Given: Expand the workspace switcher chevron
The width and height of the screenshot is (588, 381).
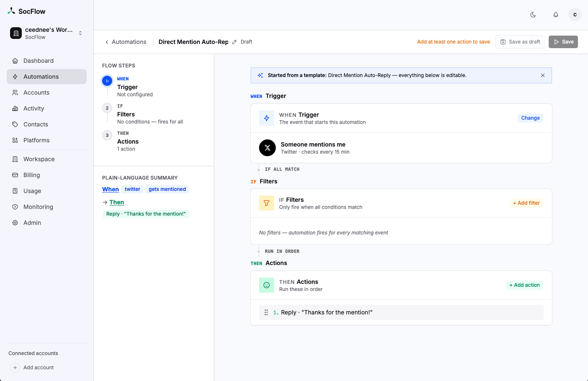Looking at the screenshot, I should (80, 33).
